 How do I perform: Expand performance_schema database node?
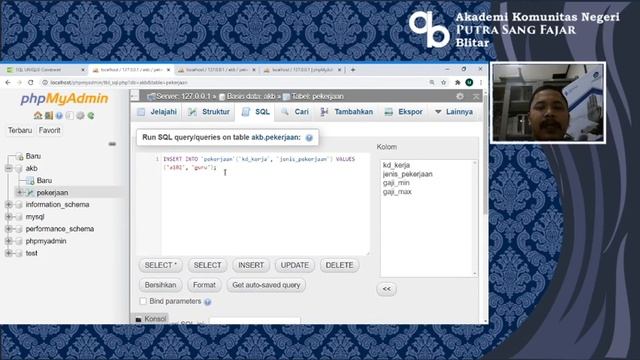pyautogui.click(x=9, y=229)
